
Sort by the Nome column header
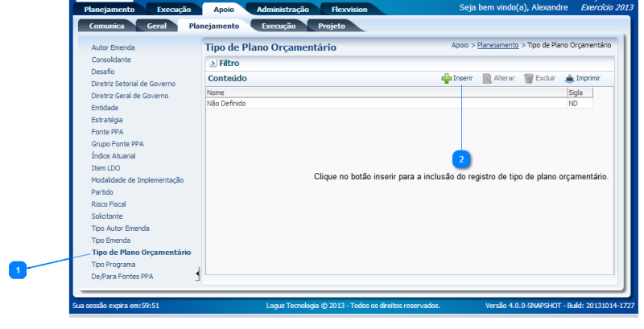pos(216,93)
